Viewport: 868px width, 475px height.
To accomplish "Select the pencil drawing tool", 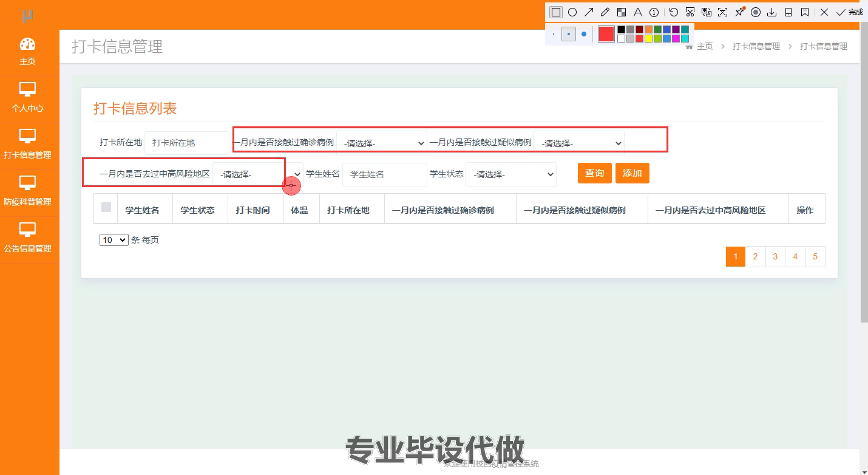I will (x=605, y=12).
